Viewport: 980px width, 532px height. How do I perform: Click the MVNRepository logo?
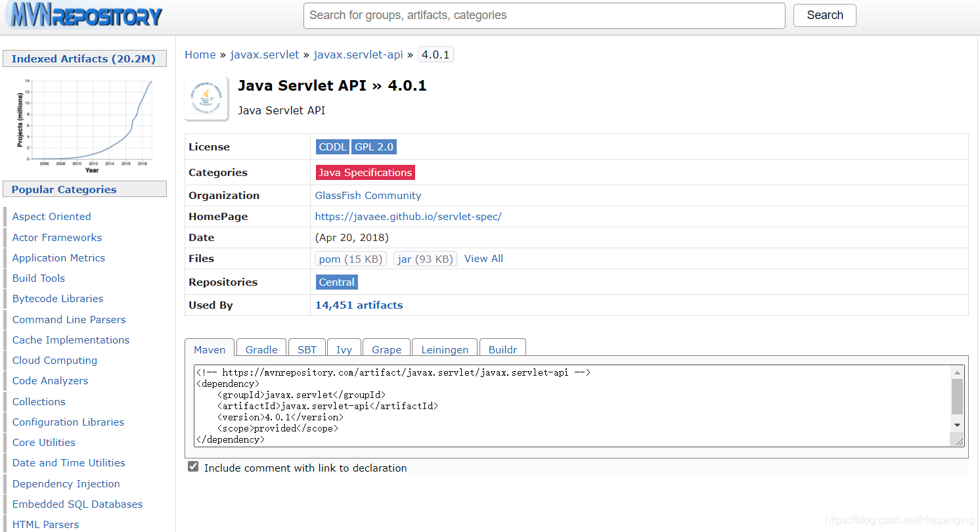[83, 16]
